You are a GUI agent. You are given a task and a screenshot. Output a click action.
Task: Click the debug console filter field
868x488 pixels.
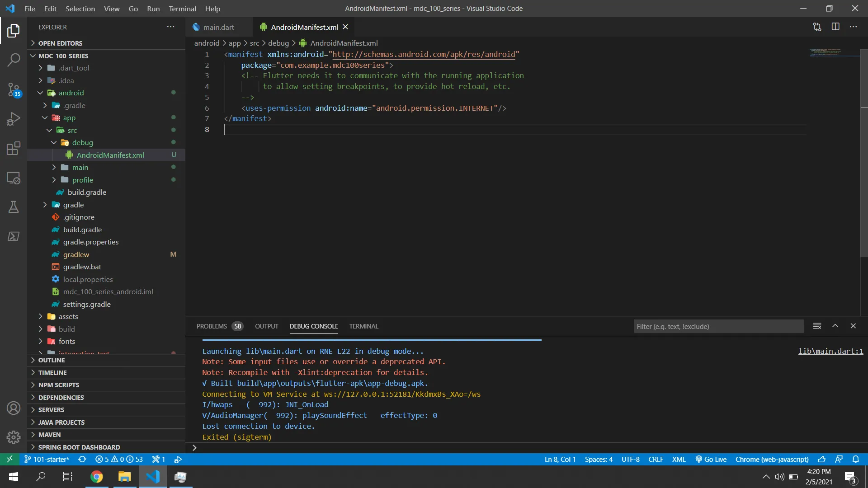718,326
